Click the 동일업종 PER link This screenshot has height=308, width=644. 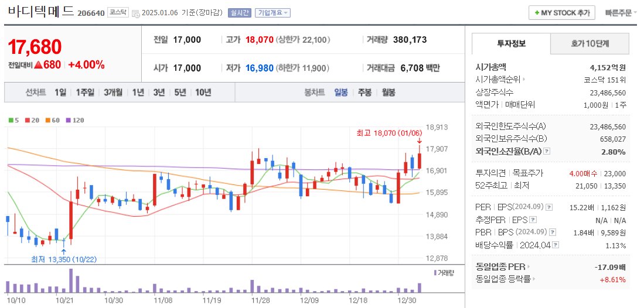pos(500,267)
